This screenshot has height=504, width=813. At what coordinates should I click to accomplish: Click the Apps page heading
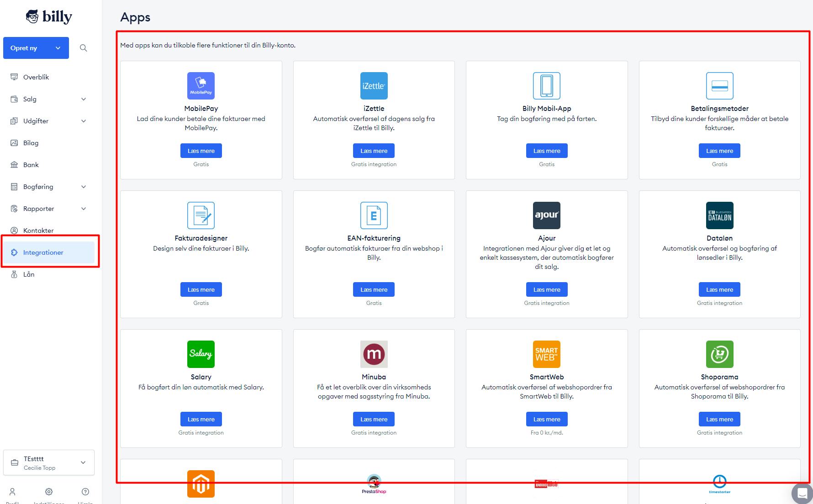point(135,17)
